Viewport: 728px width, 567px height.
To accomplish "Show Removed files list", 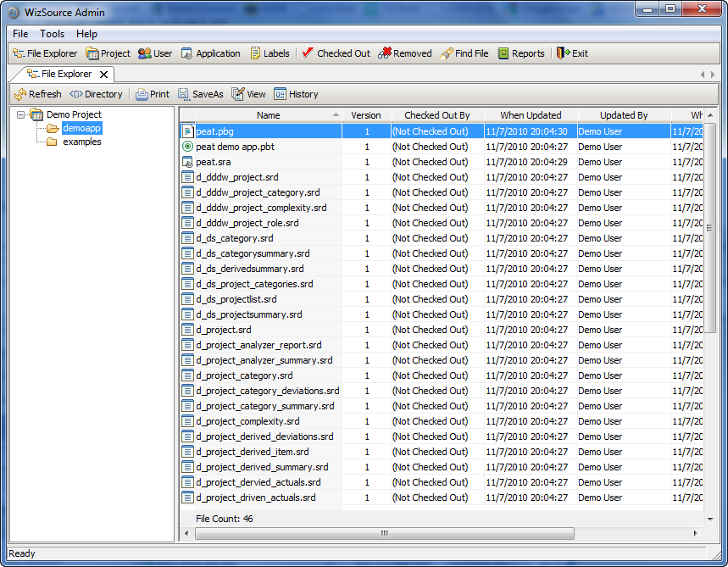I will (x=404, y=53).
